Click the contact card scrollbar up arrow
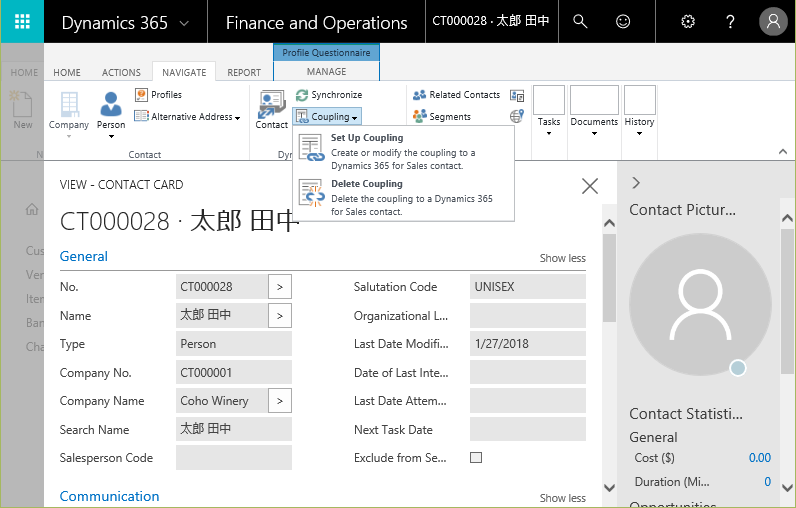The width and height of the screenshot is (796, 508). 609,223
